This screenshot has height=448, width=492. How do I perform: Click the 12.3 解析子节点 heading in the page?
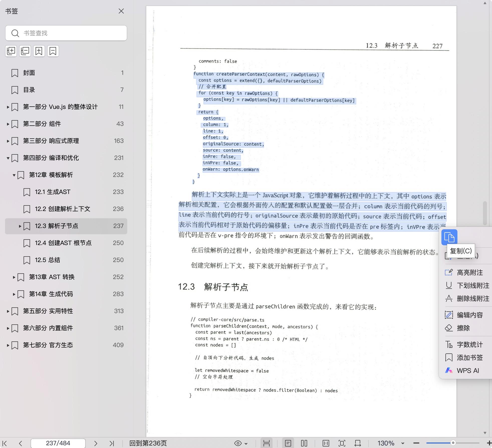(x=213, y=287)
